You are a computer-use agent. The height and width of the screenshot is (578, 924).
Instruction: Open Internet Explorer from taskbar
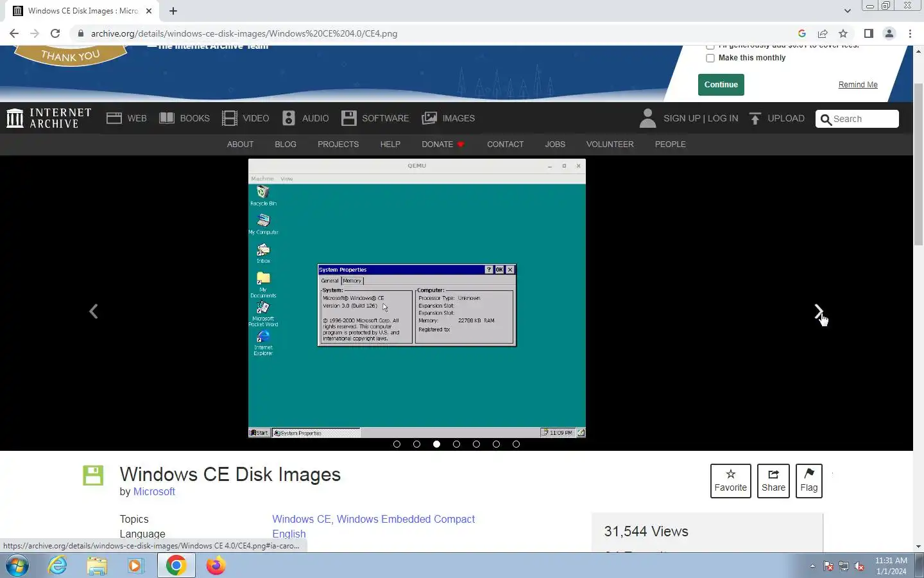(58, 566)
